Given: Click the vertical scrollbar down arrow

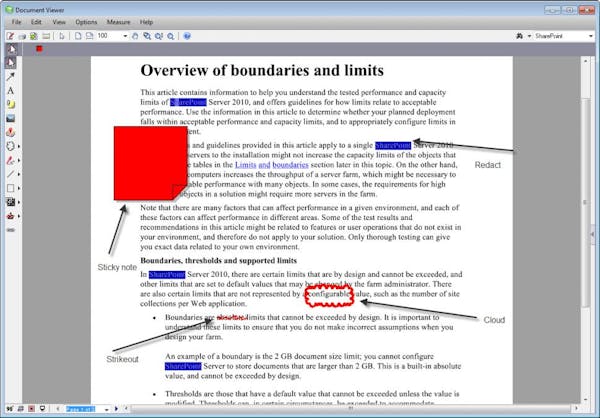Looking at the screenshot, I should coord(585,400).
